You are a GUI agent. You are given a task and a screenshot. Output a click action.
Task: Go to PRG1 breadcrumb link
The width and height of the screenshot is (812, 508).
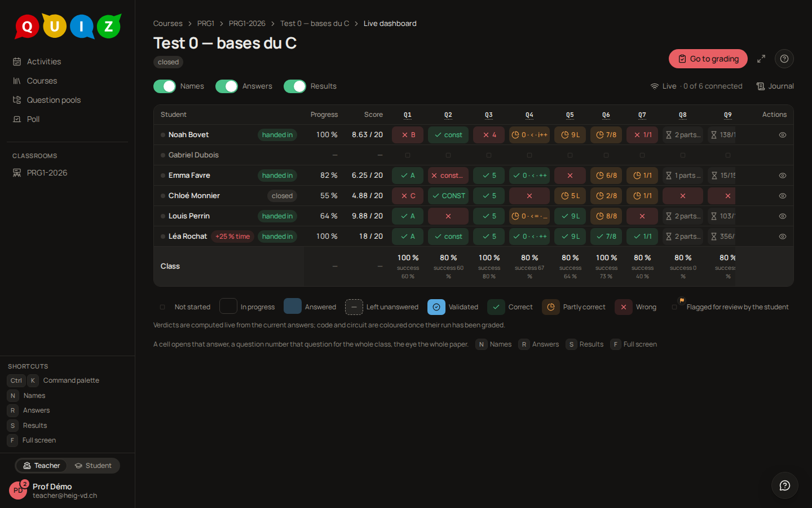(206, 24)
